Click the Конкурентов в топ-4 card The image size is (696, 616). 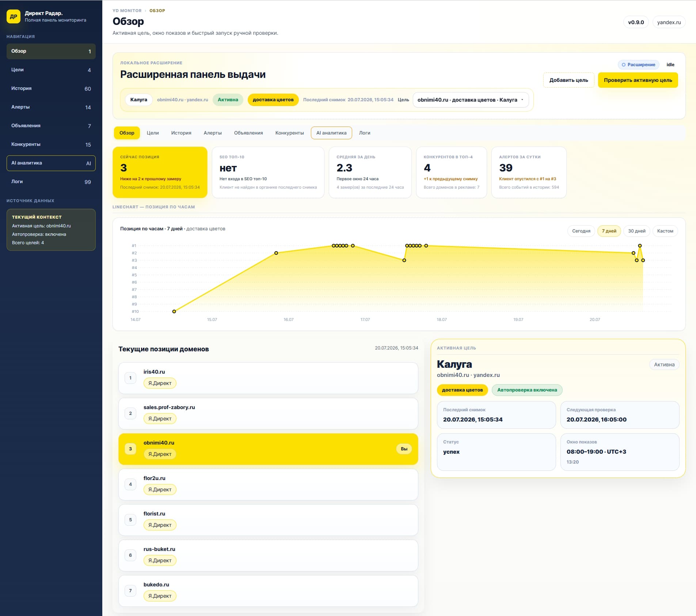[x=452, y=172]
